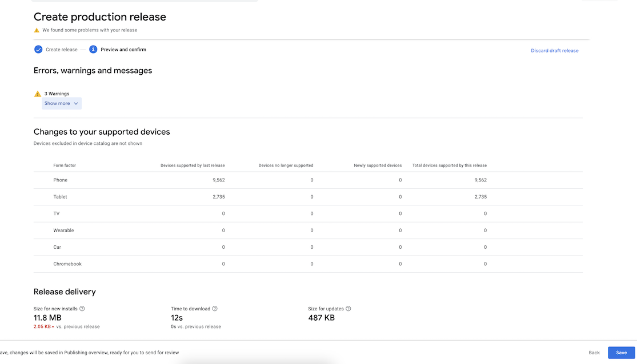637x364 pixels.
Task: Click the Devices supported by last release header
Action: [x=193, y=165]
